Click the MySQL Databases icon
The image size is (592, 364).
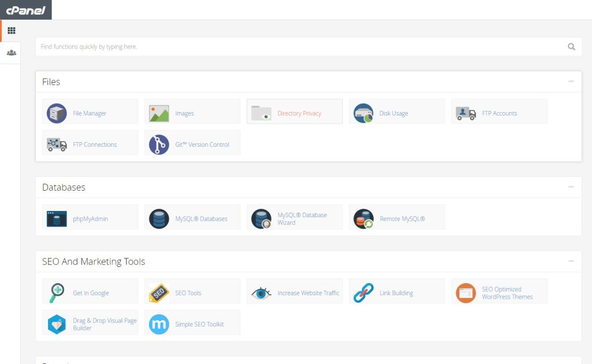pos(159,219)
